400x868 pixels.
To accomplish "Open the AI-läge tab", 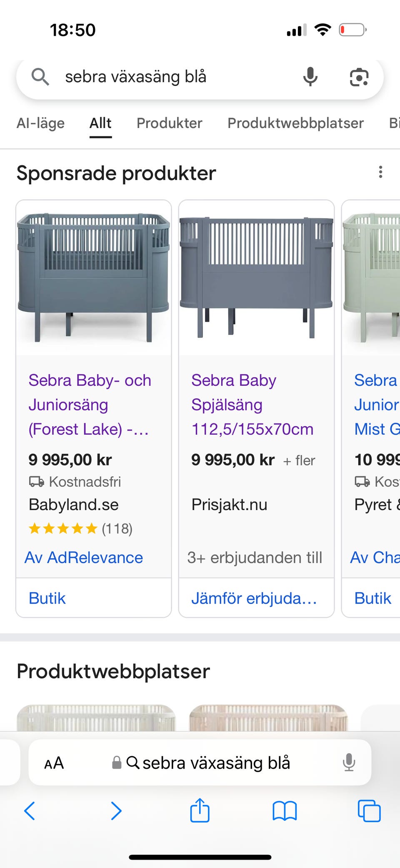I will [x=41, y=123].
